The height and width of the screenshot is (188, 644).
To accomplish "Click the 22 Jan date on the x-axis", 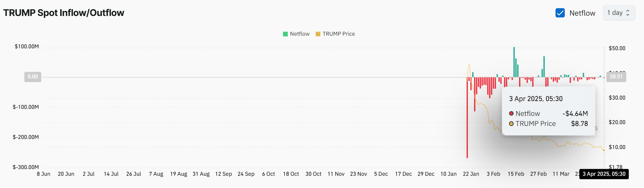I will click(471, 174).
